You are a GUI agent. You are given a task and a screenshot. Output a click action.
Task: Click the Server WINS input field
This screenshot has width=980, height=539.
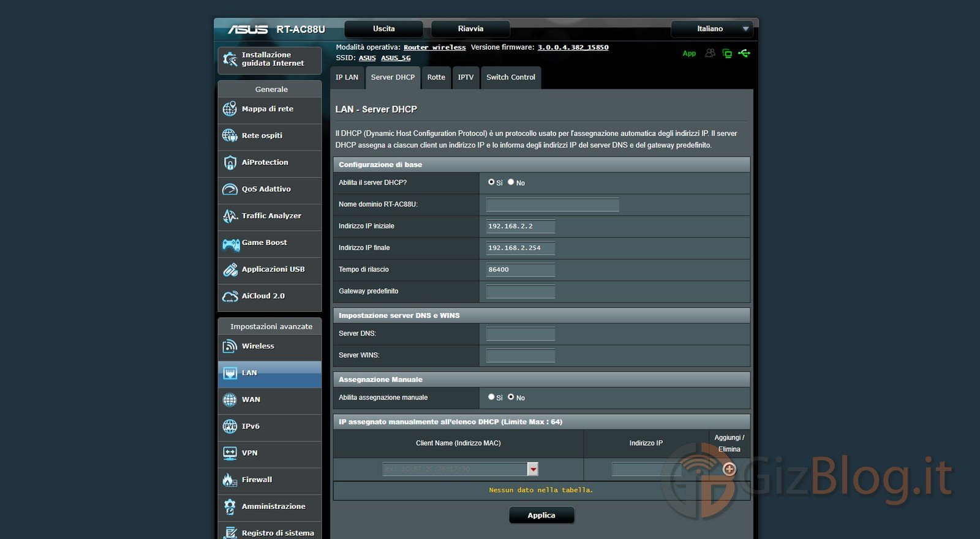pos(521,355)
